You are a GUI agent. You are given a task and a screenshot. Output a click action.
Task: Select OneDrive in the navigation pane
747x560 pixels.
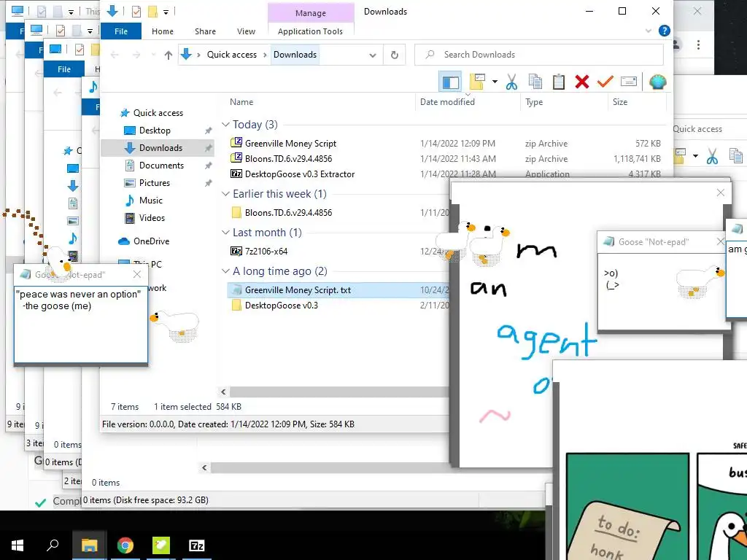point(151,241)
